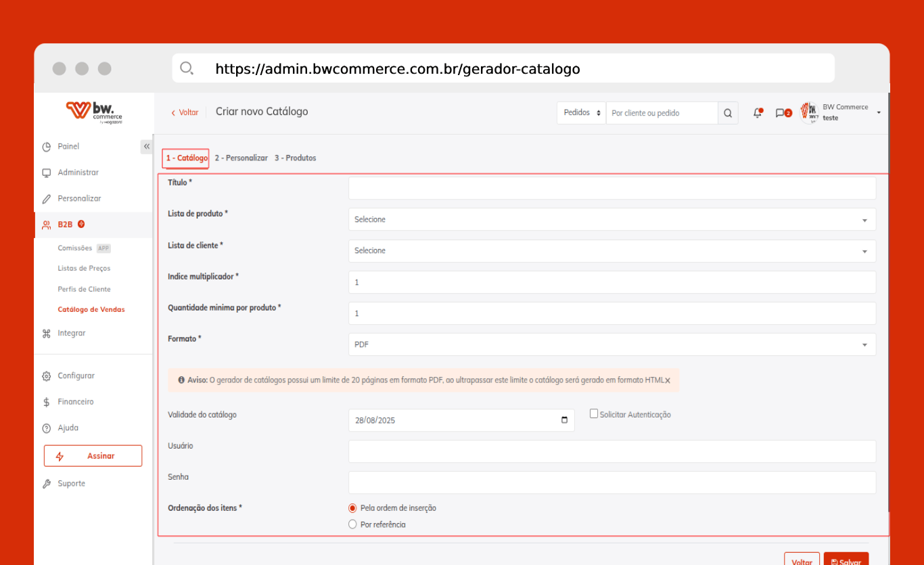Open the Lista de cliente dropdown
This screenshot has width=924, height=565.
[612, 251]
